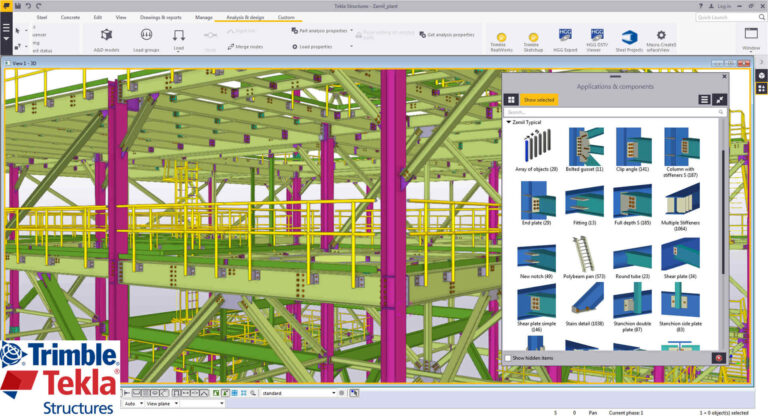The width and height of the screenshot is (768, 416).
Task: Open the Load tool dropdown
Action: coord(178,40)
